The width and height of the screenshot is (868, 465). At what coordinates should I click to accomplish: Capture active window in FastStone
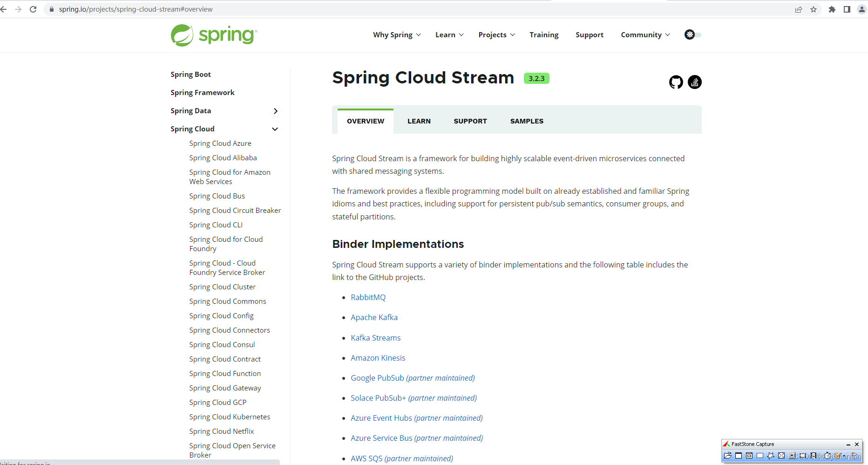coord(739,456)
